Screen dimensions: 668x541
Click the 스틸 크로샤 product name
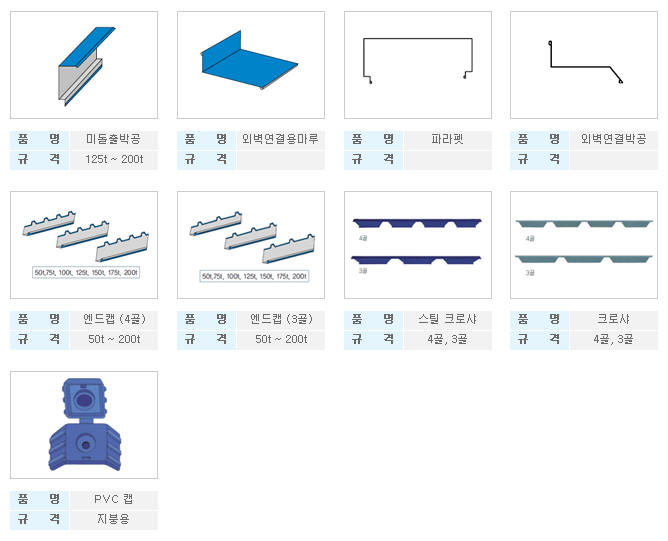[x=448, y=319]
